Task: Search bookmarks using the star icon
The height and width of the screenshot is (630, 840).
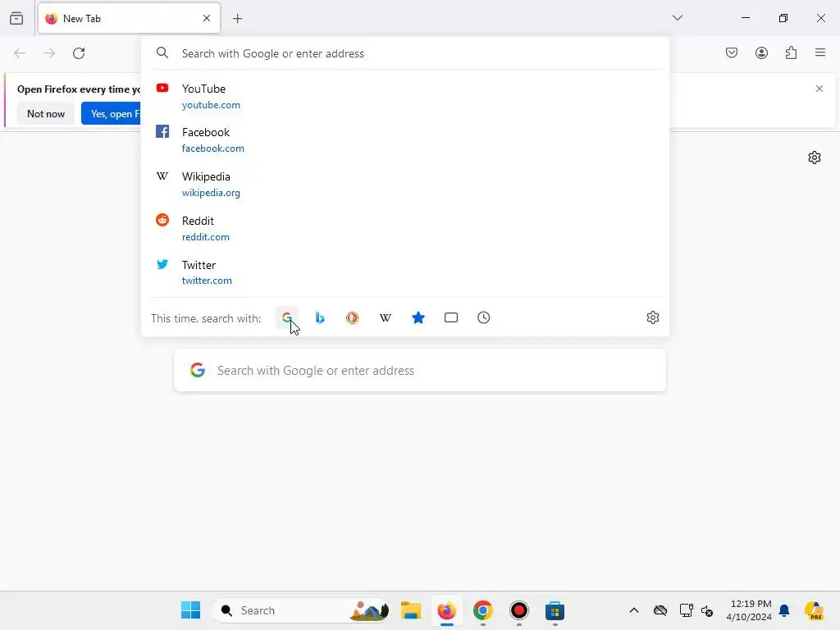Action: [418, 317]
